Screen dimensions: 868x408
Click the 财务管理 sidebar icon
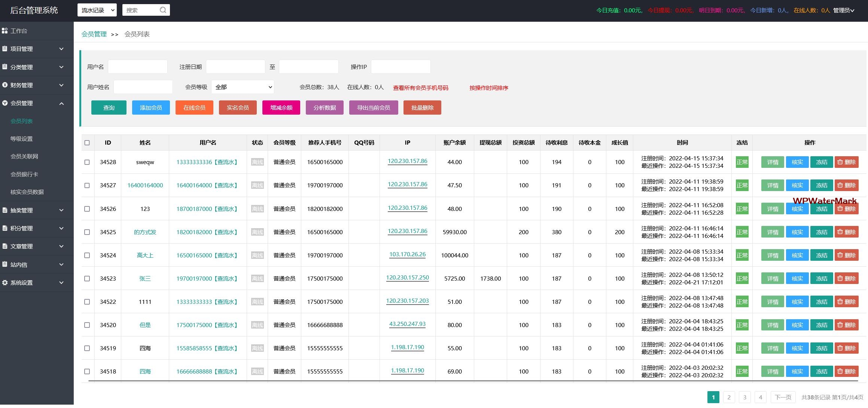[x=5, y=85]
